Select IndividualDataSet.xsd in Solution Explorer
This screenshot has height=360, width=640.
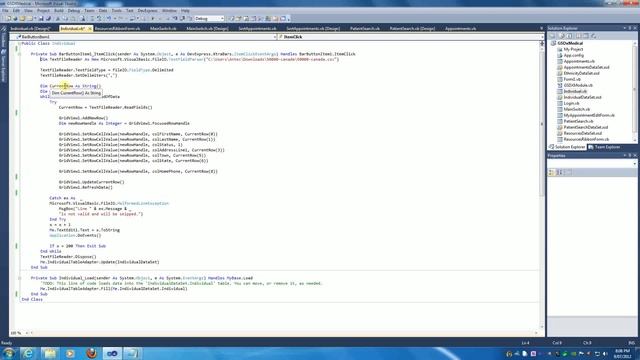(x=582, y=98)
